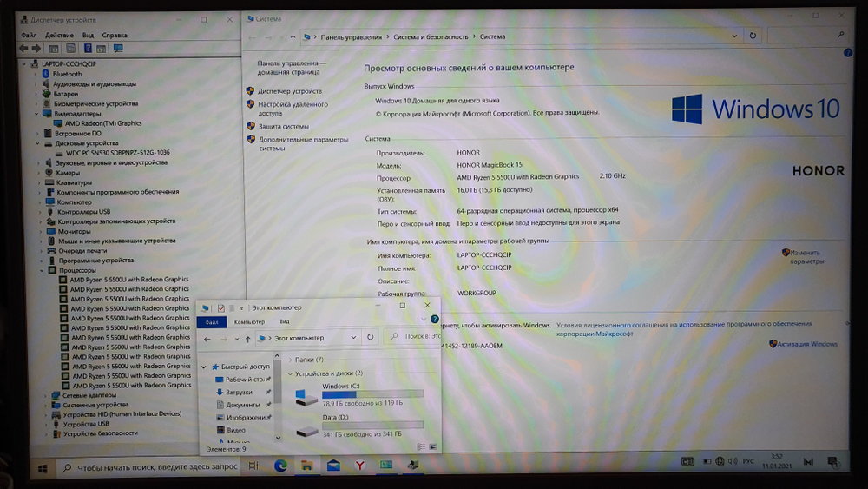The image size is (868, 489).
Task: Click the back arrow in Device Manager toolbar
Action: [x=23, y=48]
